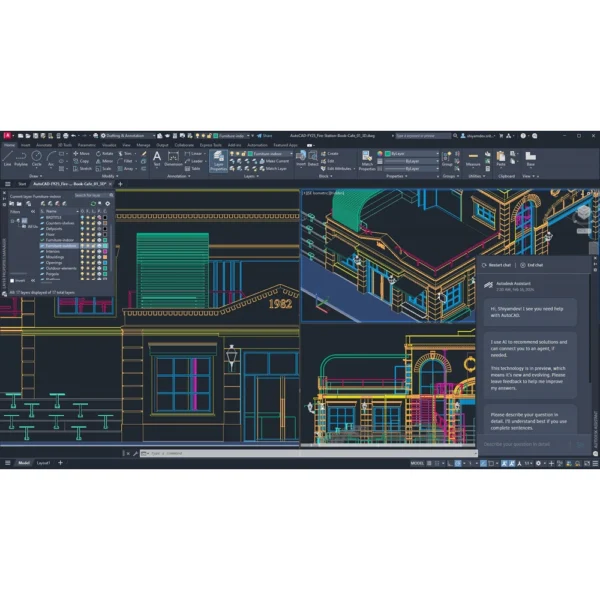Open Layer Properties from the ribbon

[218, 160]
